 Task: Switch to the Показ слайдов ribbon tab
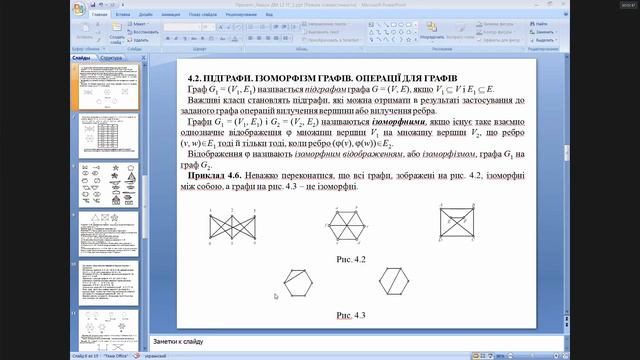tap(203, 14)
